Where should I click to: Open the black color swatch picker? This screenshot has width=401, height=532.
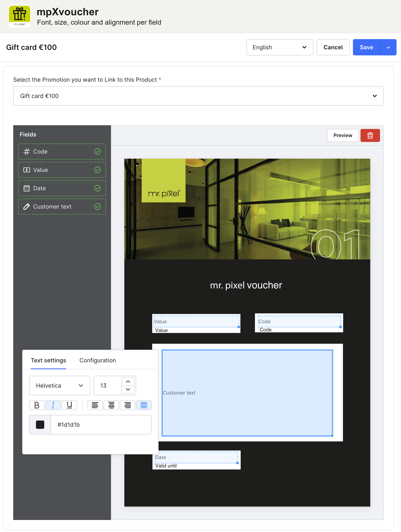pyautogui.click(x=40, y=424)
